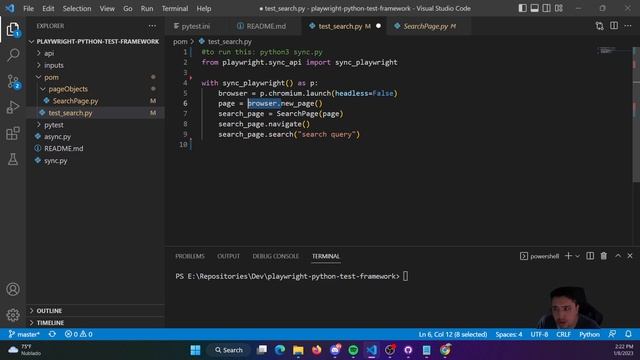The width and height of the screenshot is (640, 360).
Task: Toggle primary side bar layout button
Action: tap(522, 8)
